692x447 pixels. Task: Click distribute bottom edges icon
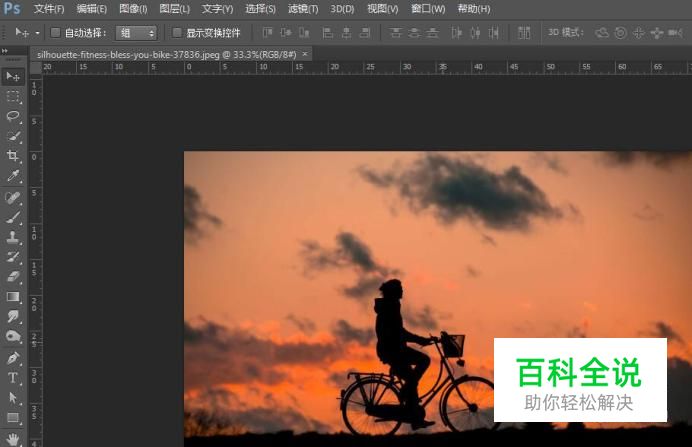(432, 33)
